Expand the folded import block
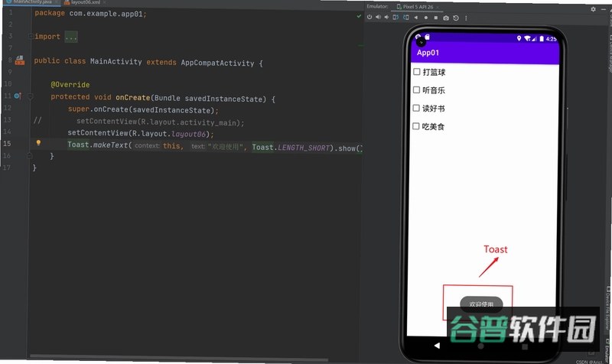Viewport: 612px width, 364px height. point(31,36)
